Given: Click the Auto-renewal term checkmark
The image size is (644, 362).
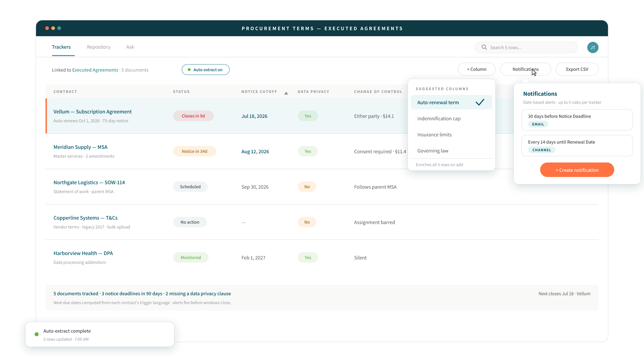Looking at the screenshot, I should pos(480,102).
